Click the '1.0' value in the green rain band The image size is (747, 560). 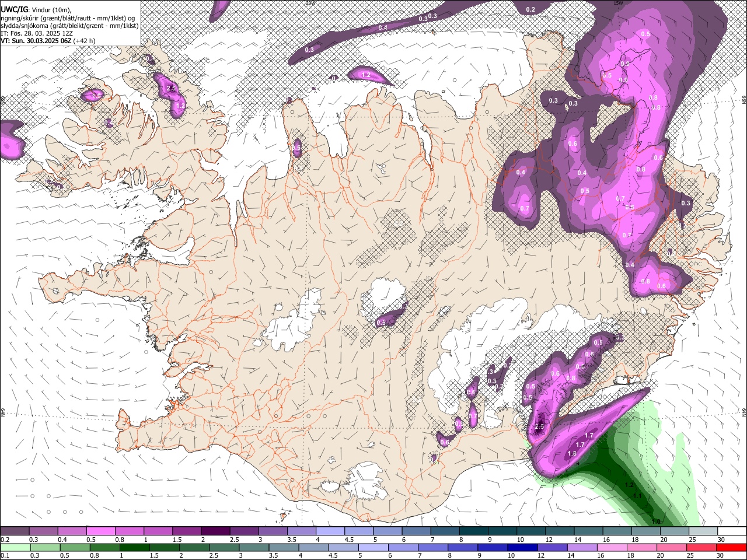(656, 521)
